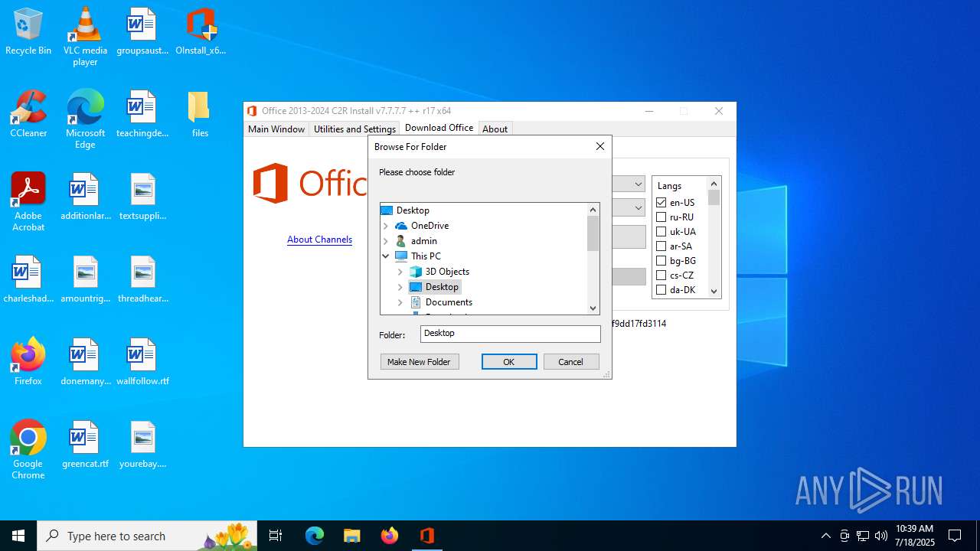Select greencat.rtf desktop file

[85, 445]
